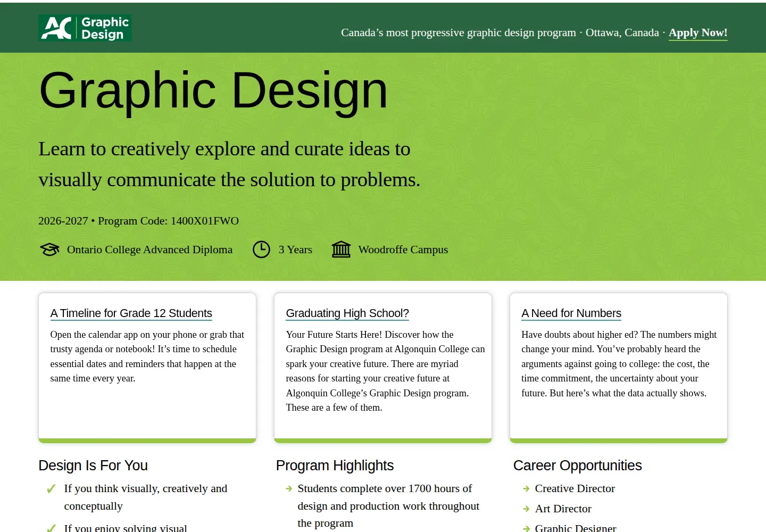Open the Graduating High School? article
Screen dimensions: 766x532
(347, 313)
